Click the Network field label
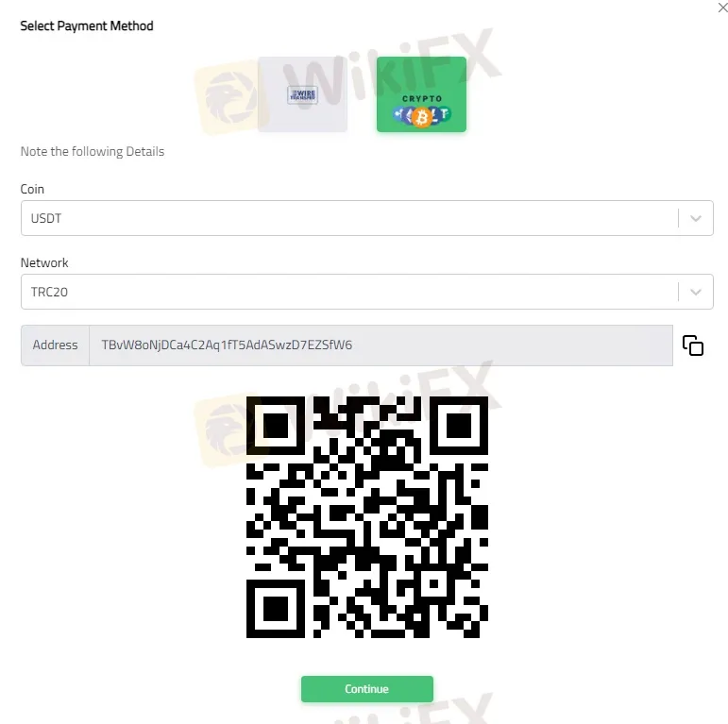The height and width of the screenshot is (724, 728). [44, 262]
